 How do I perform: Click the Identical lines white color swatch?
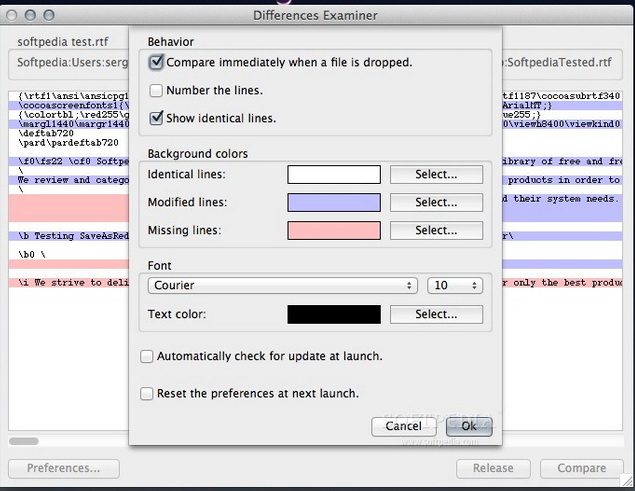point(334,174)
